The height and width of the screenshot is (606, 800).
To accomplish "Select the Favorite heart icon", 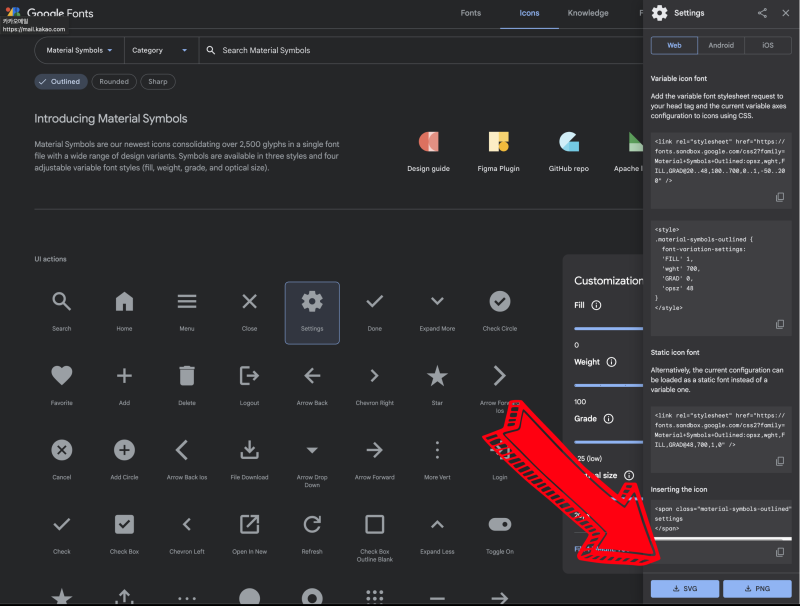I will tap(62, 376).
